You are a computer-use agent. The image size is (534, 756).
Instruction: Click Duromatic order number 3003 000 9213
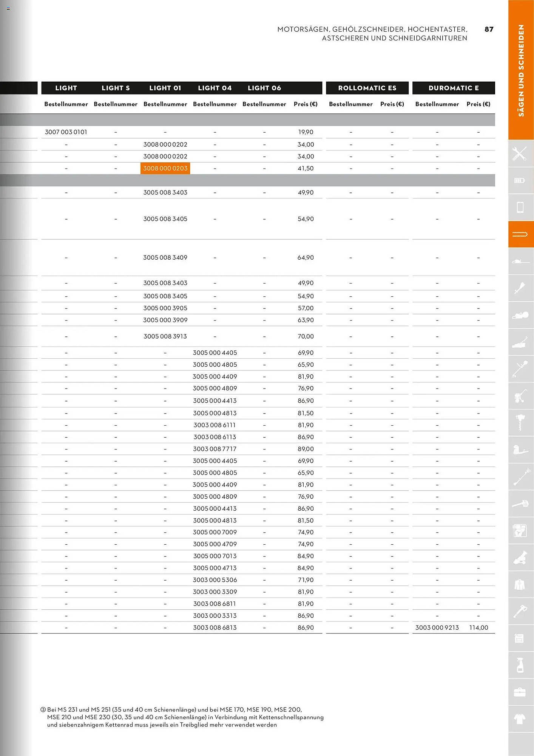tap(437, 627)
